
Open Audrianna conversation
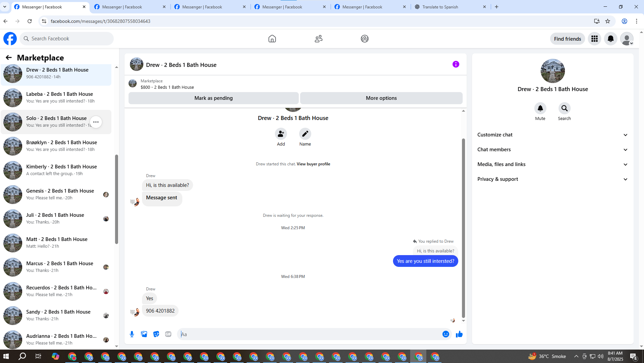[56, 339]
